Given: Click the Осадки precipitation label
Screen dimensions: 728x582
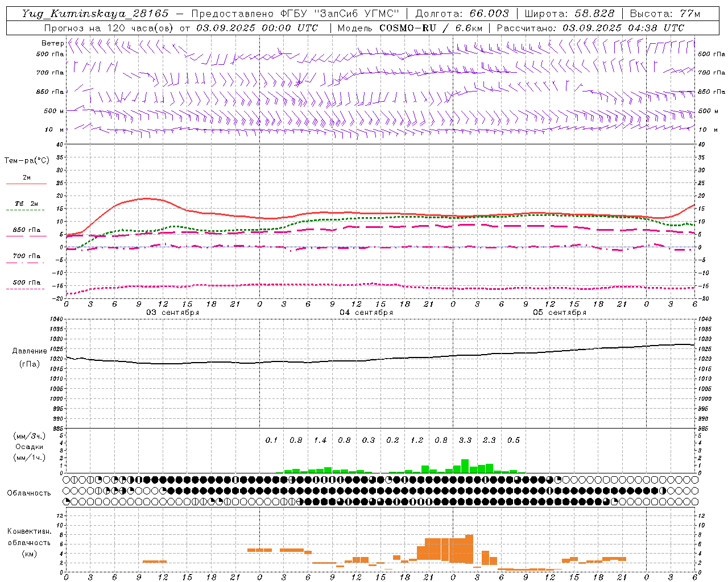Looking at the screenshot, I should (30, 447).
